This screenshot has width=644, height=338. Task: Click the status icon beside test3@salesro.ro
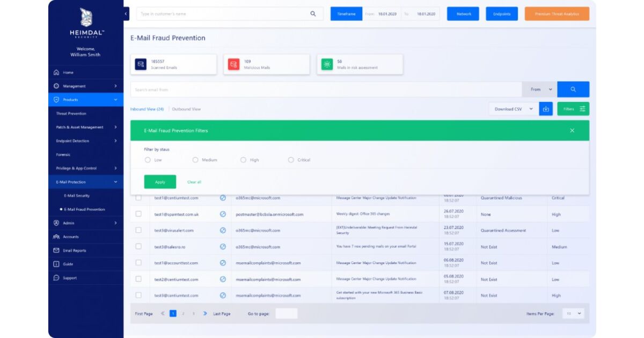click(x=223, y=247)
